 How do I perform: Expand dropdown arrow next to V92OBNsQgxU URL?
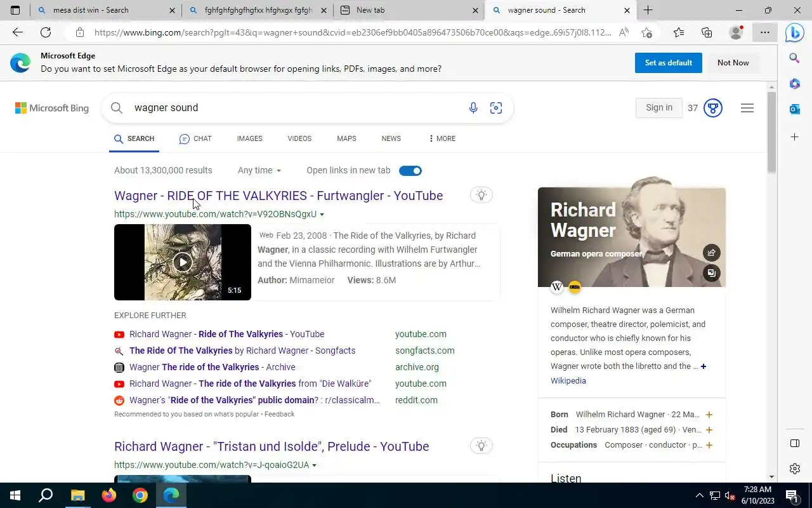pos(322,215)
